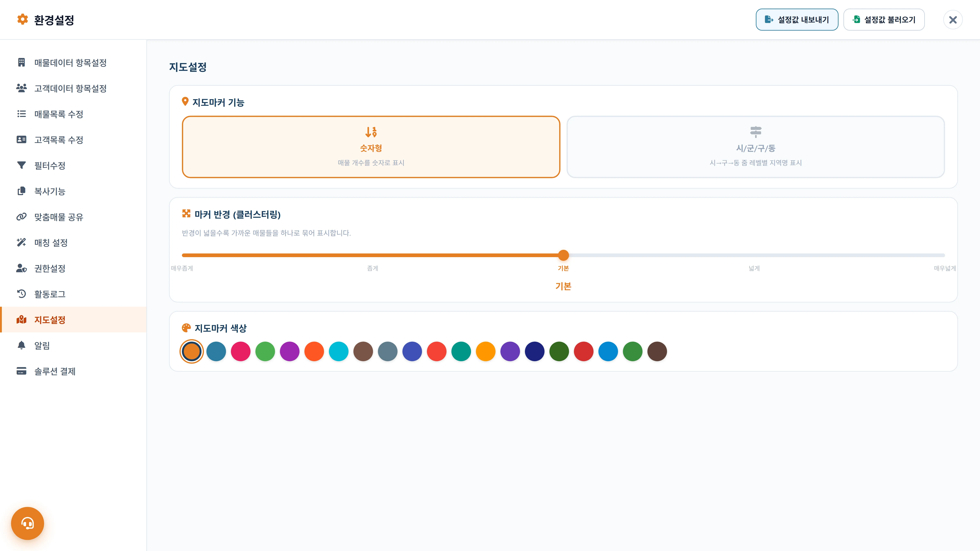Click the building icon for 매물데이터 항목설정

coord(21,62)
